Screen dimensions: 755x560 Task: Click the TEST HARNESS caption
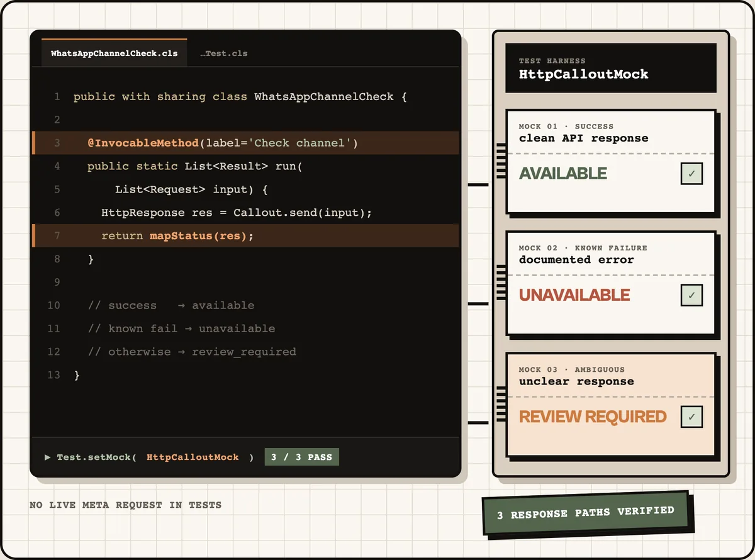552,61
